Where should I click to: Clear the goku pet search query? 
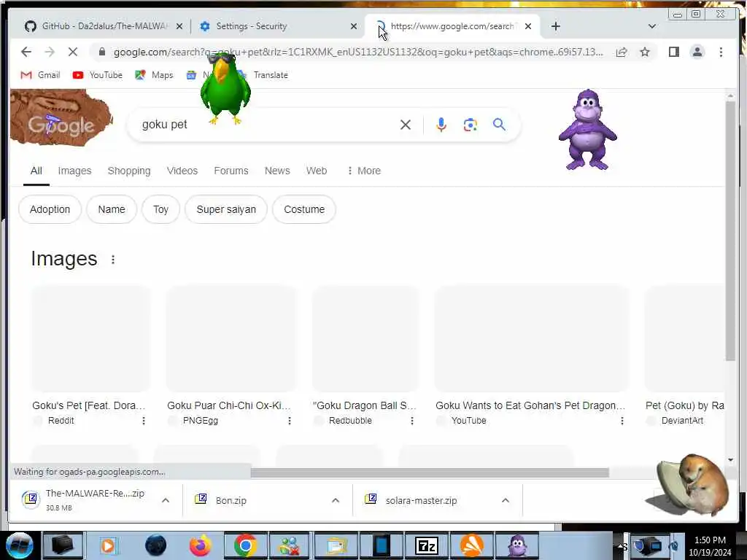tap(406, 125)
